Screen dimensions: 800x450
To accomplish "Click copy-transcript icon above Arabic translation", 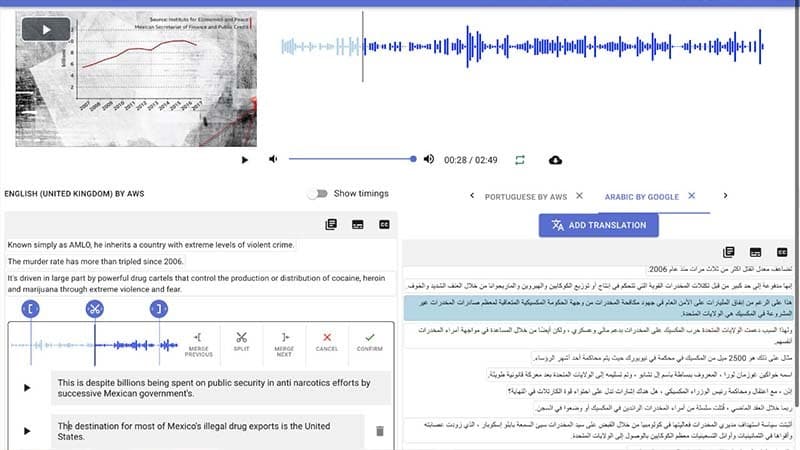I will tap(729, 252).
